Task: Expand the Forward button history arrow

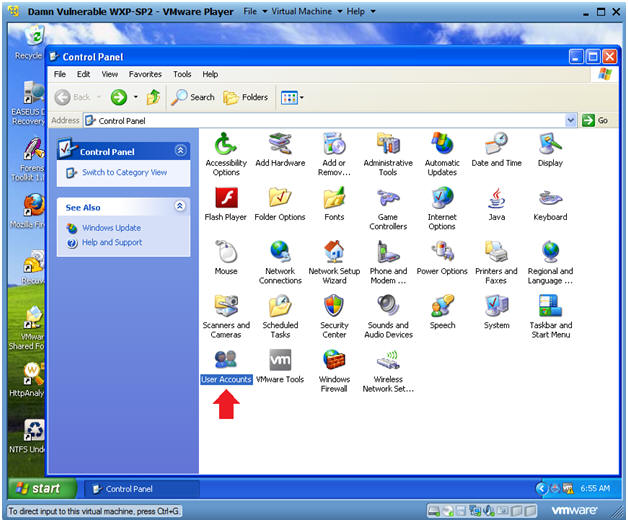Action: click(x=135, y=97)
